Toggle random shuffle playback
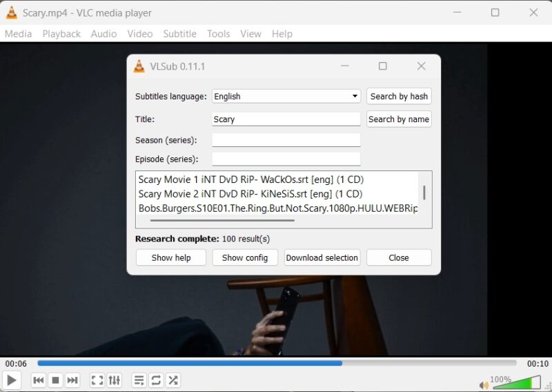The height and width of the screenshot is (392, 552). pos(173,380)
